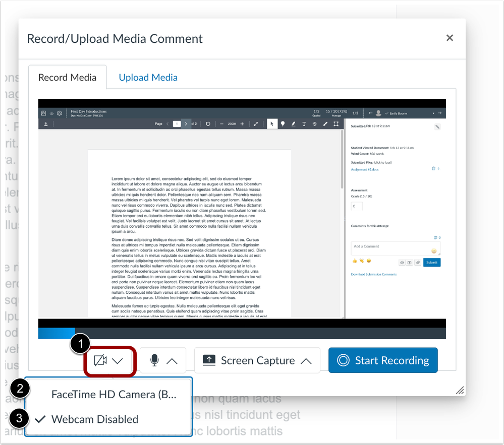504x445 pixels.
Task: Click the settings gear icon in preview
Action: 59,113
